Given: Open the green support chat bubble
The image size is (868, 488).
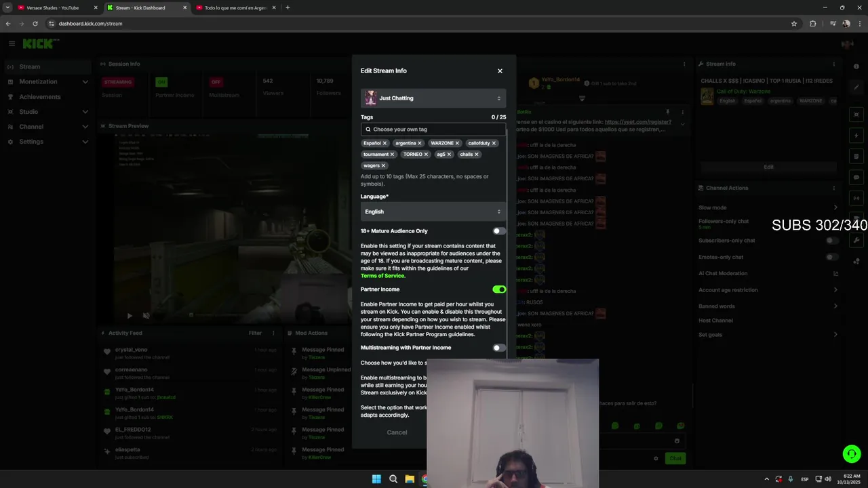Looking at the screenshot, I should (852, 454).
